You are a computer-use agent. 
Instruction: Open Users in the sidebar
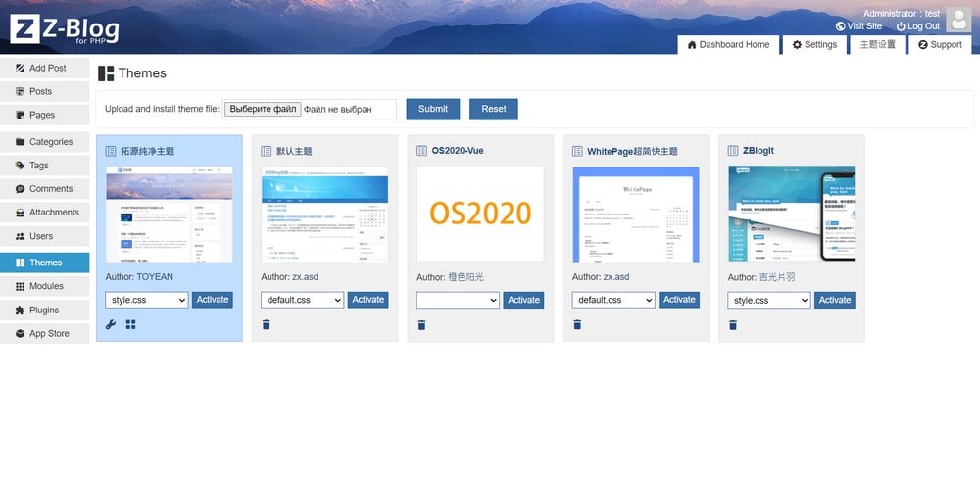coord(45,236)
